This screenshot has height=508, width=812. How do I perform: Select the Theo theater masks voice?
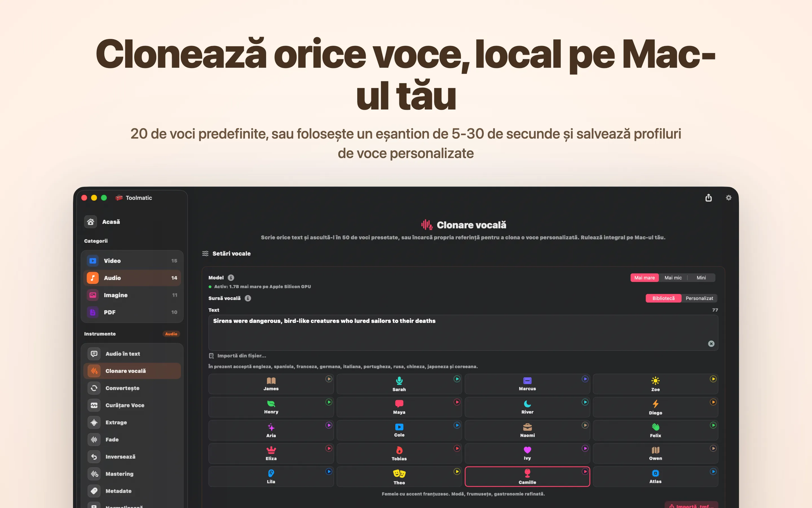coord(399,477)
